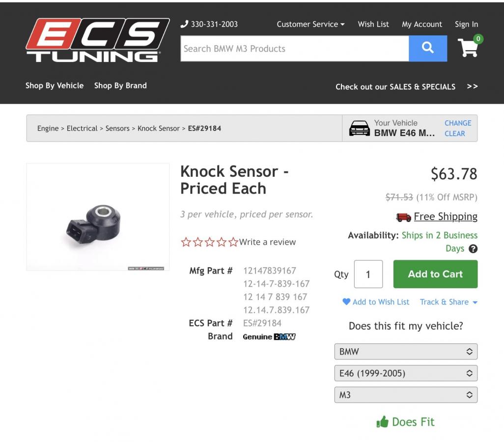Click the heart icon for Wish List
The width and height of the screenshot is (504, 442).
346,302
